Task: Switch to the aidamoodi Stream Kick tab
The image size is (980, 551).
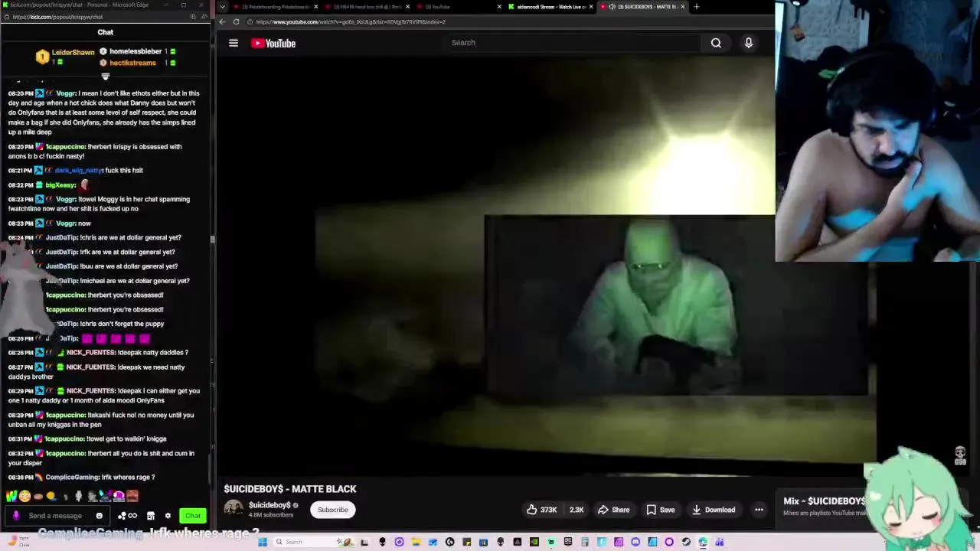Action: [550, 7]
